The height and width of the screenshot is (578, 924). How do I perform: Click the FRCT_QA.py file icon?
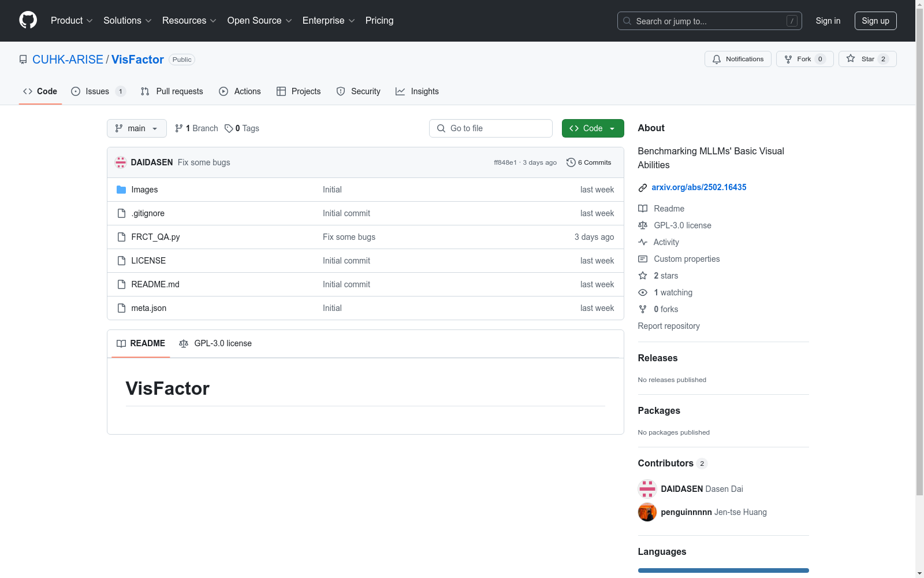121,237
